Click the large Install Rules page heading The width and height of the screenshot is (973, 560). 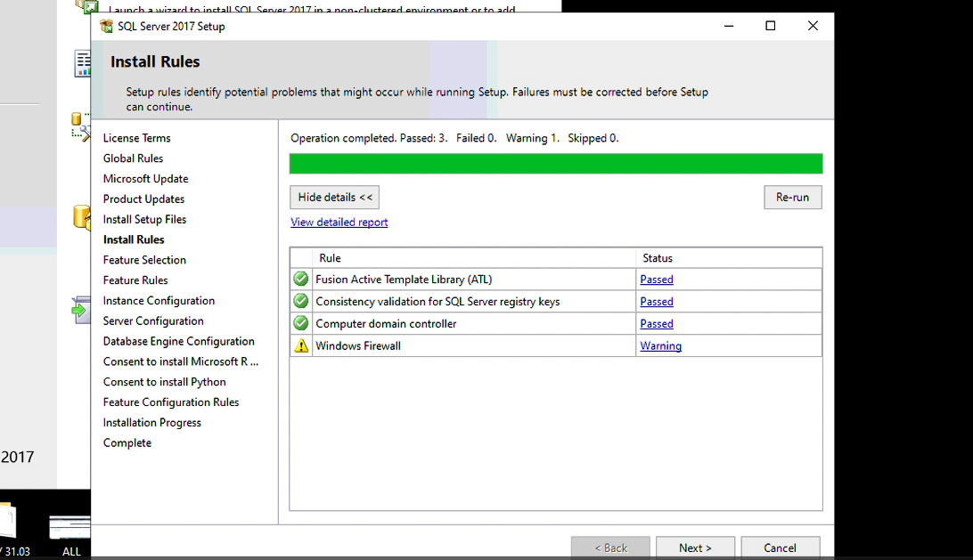155,61
